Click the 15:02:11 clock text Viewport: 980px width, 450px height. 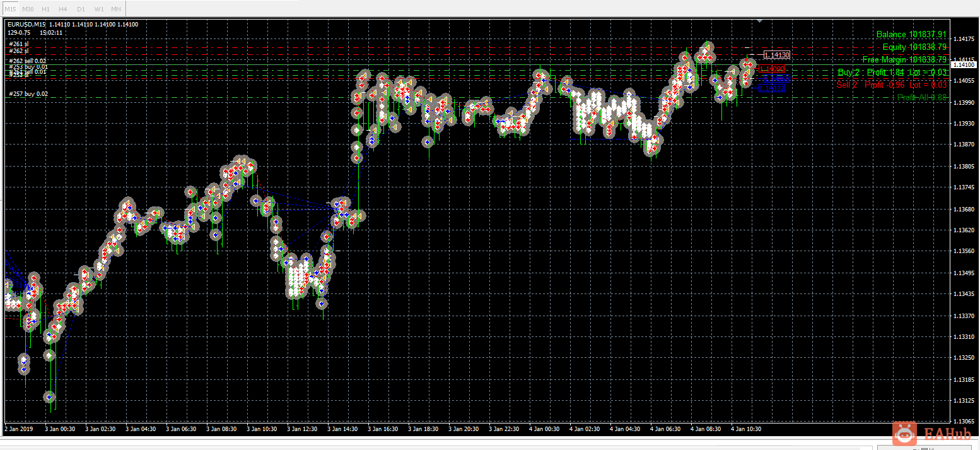coord(50,32)
